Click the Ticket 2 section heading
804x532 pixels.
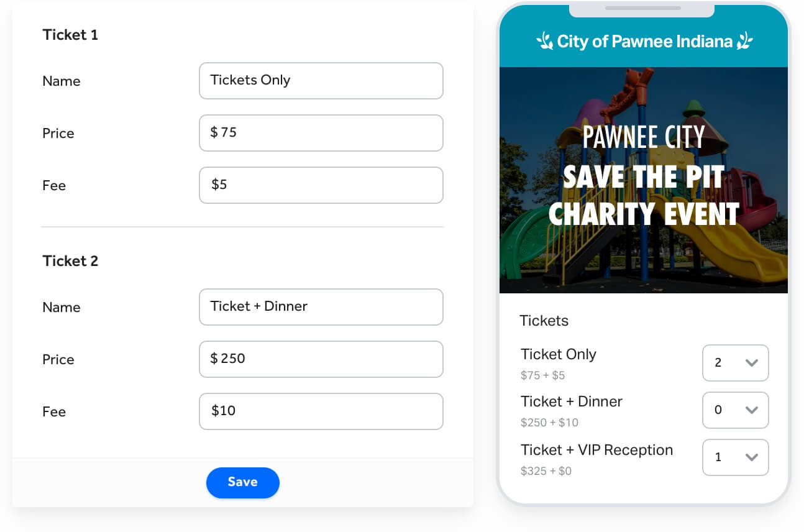click(x=70, y=261)
